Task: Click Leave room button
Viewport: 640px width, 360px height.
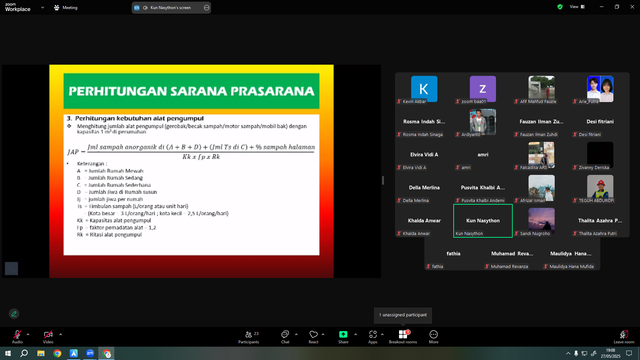Action: 624,336
